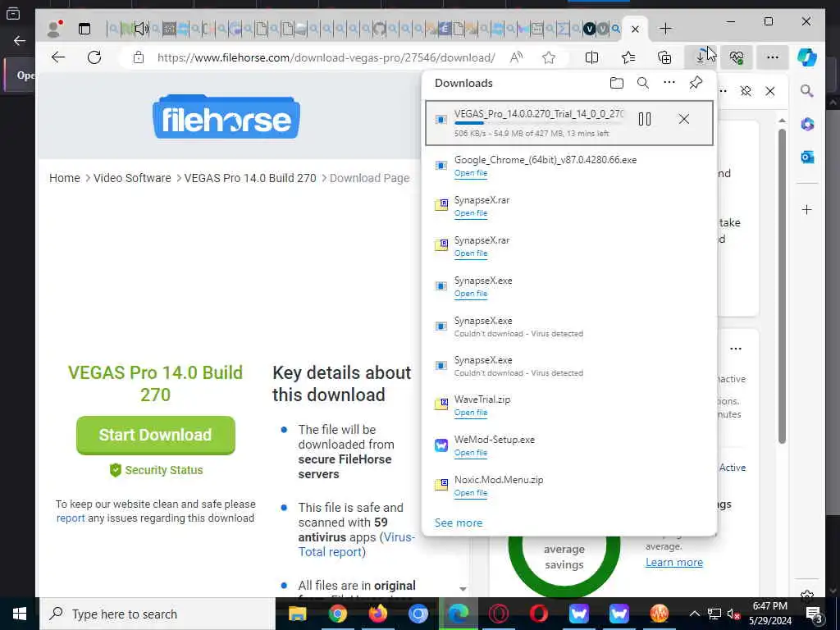Viewport: 840px width, 630px height.
Task: Launch Firefox from taskbar
Action: [x=377, y=614]
